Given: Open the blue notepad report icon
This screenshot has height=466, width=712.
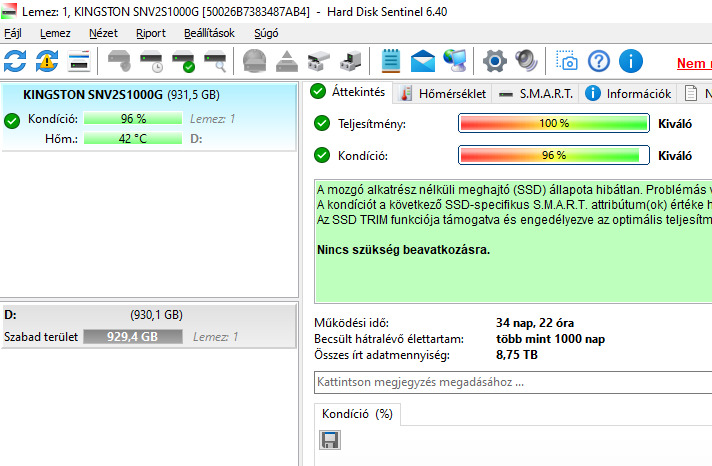Looking at the screenshot, I should [391, 61].
